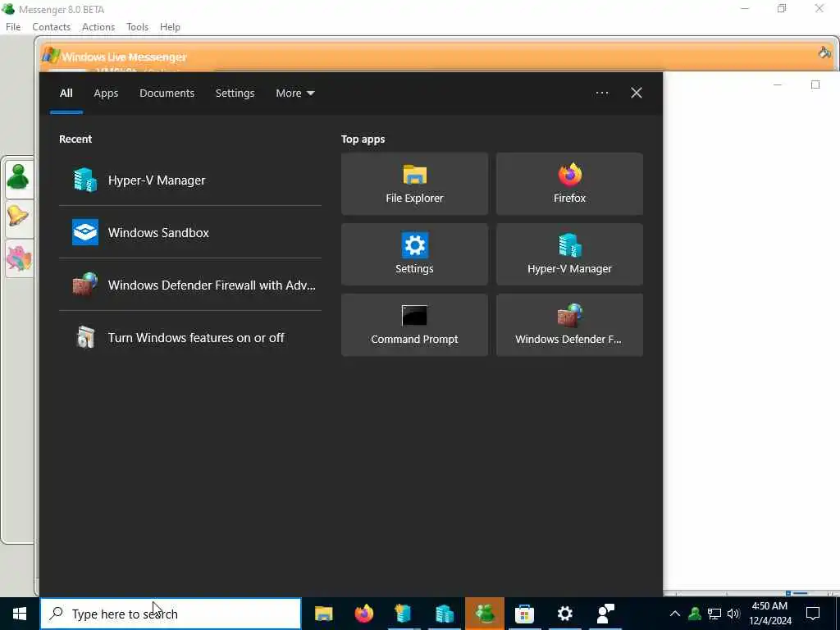Launch Command Prompt from Top apps
840x630 pixels.
tap(414, 325)
